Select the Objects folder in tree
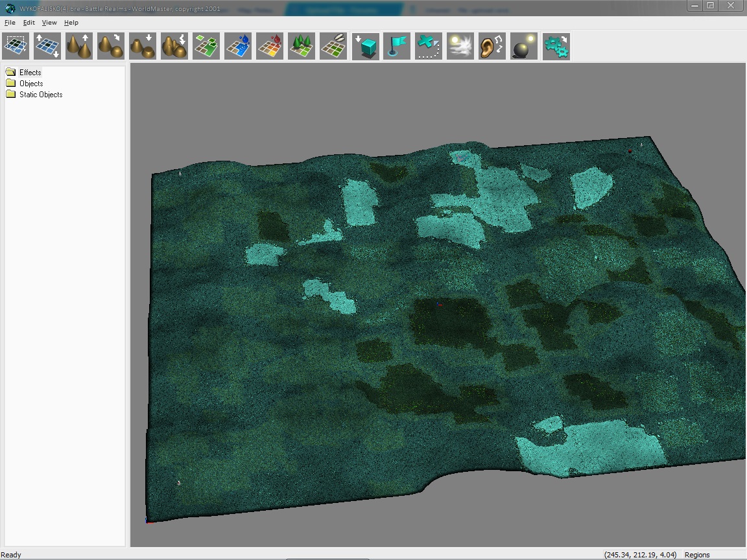Screen dimensions: 747x560 point(31,84)
